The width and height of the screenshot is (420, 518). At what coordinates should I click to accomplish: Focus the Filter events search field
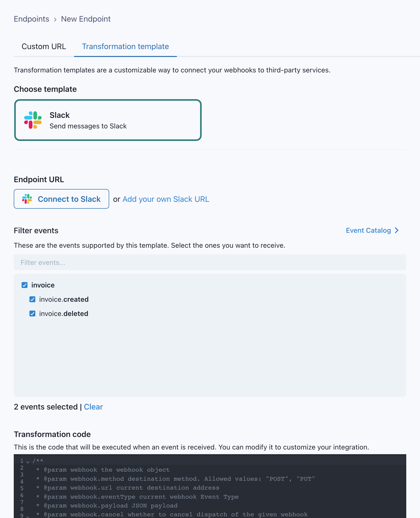coord(210,262)
